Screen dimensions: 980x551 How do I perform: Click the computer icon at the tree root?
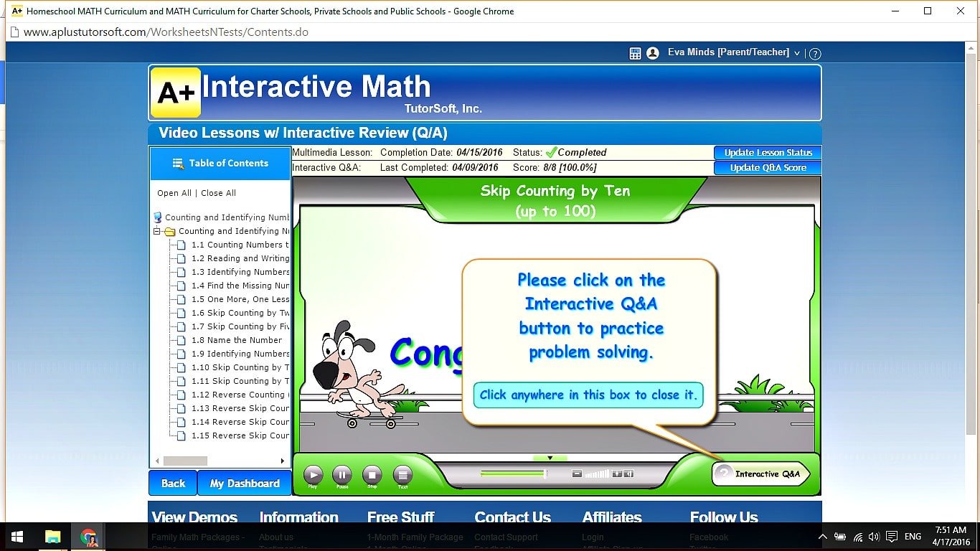[158, 217]
